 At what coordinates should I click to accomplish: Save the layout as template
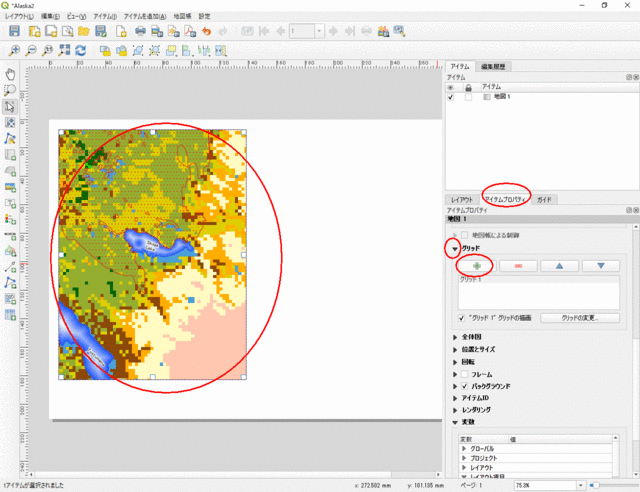[x=101, y=31]
